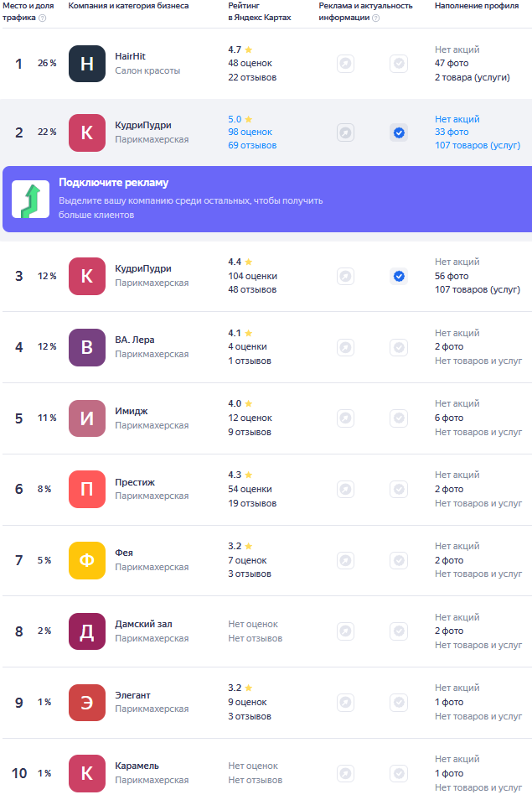Open the help tooltip next to Место и доля трафика
The width and height of the screenshot is (532, 805).
click(43, 18)
